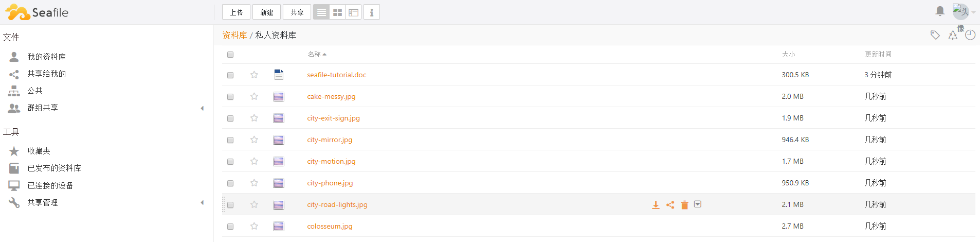
Task: Check the box for cake-messy.jpg
Action: (230, 97)
